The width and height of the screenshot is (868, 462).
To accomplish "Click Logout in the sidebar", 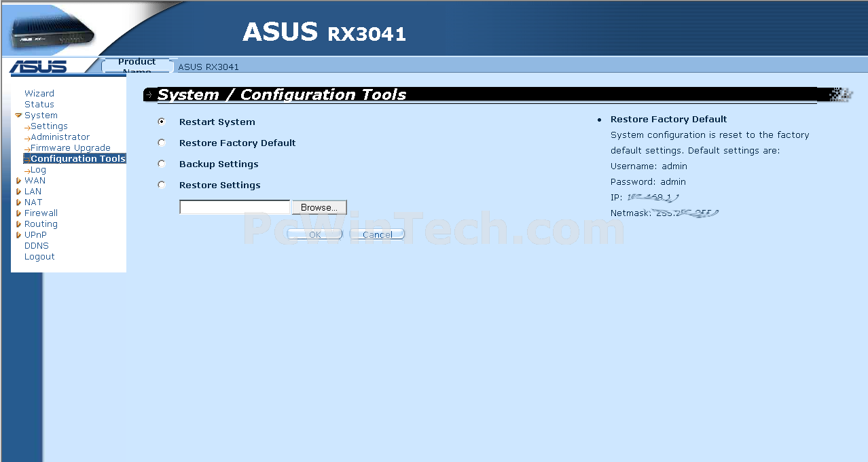I will click(39, 257).
